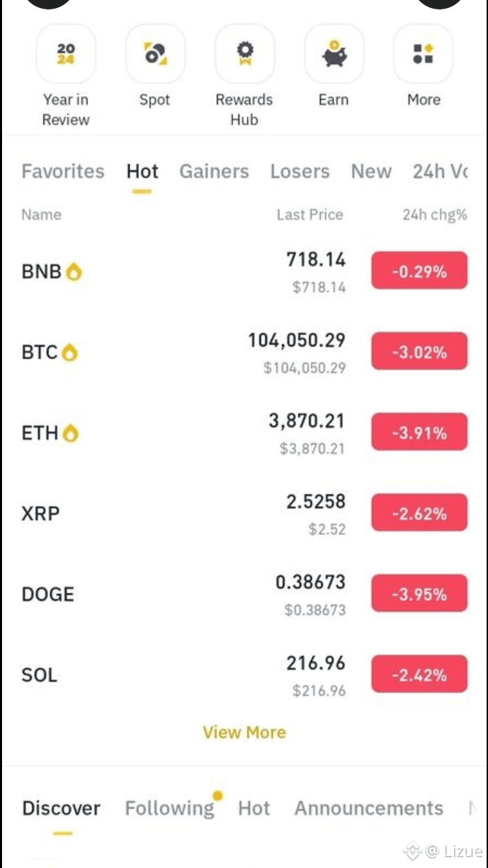
Task: Tap the flame icon next to BTC
Action: (70, 352)
